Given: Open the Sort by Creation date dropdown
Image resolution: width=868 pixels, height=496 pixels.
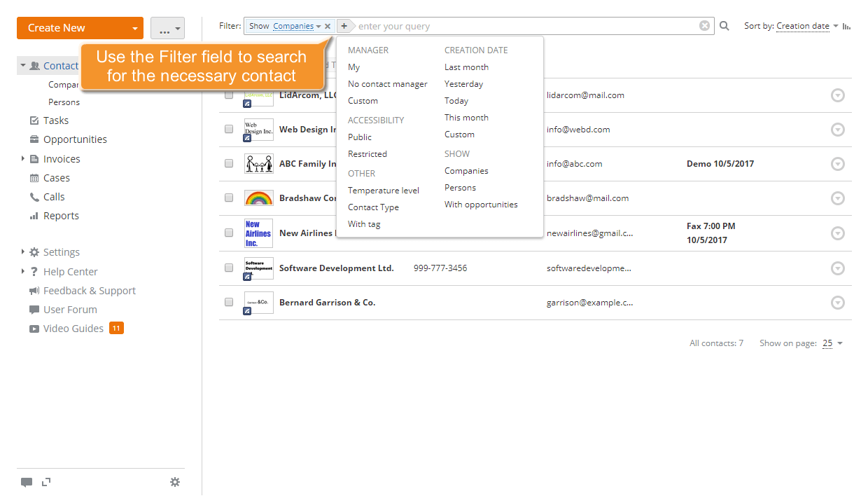Looking at the screenshot, I should 803,25.
